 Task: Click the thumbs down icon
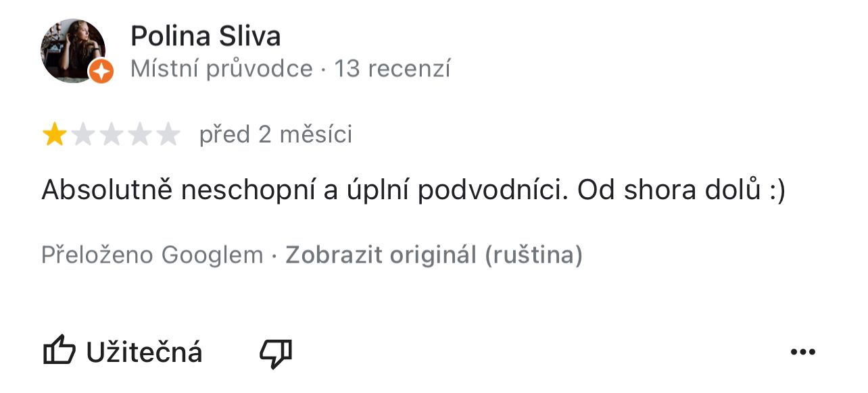[276, 353]
